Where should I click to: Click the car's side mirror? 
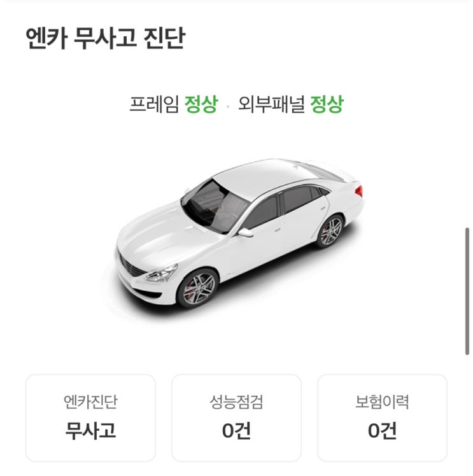coord(245,232)
